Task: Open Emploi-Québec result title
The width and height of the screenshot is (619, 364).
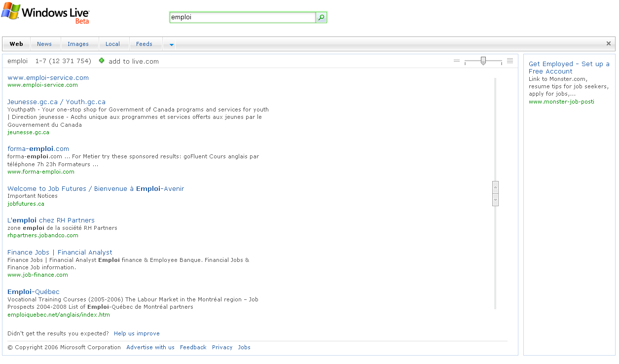Action: tap(34, 291)
